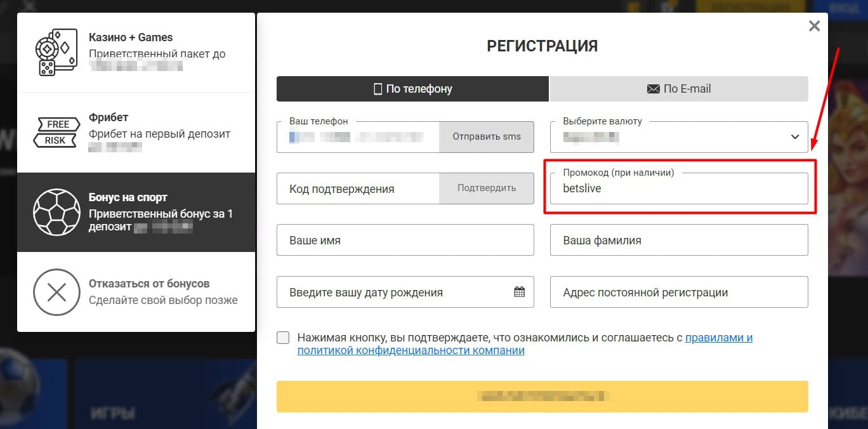Open the правилами и политикой конфиденциальности link
The height and width of the screenshot is (429, 868).
coord(719,338)
